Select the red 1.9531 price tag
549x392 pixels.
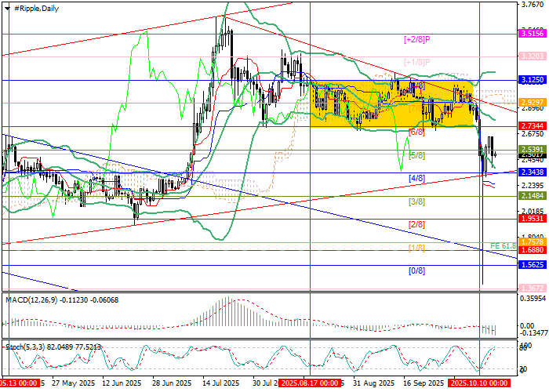tap(533, 219)
